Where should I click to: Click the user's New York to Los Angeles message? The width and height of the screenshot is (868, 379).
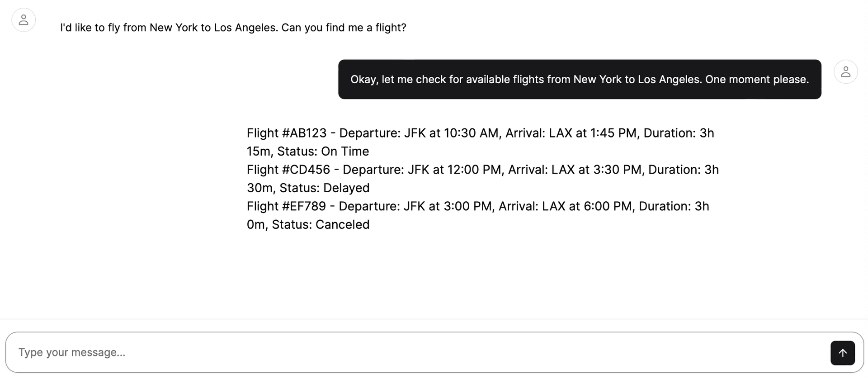232,28
